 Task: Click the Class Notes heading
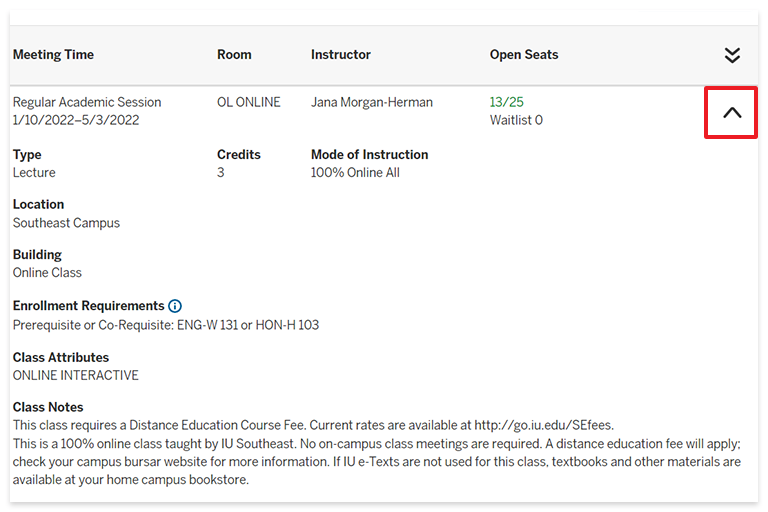(x=48, y=407)
